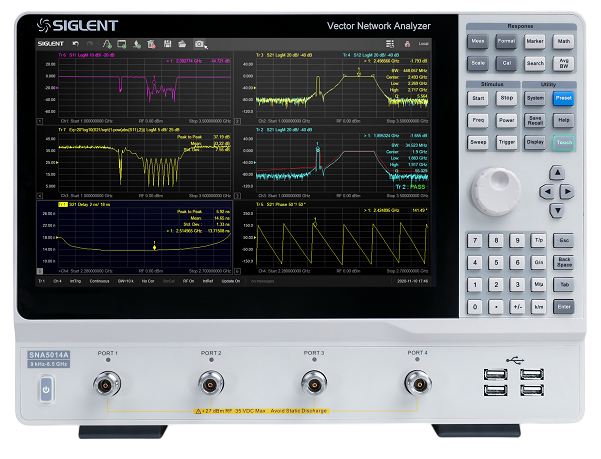The image size is (601, 459).
Task: Toggle Continuous sweep in the status bar
Action: pyautogui.click(x=99, y=281)
